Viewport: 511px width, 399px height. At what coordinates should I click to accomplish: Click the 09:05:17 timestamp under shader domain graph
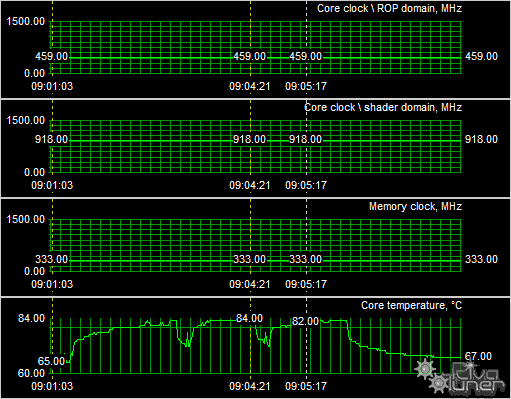[306, 185]
